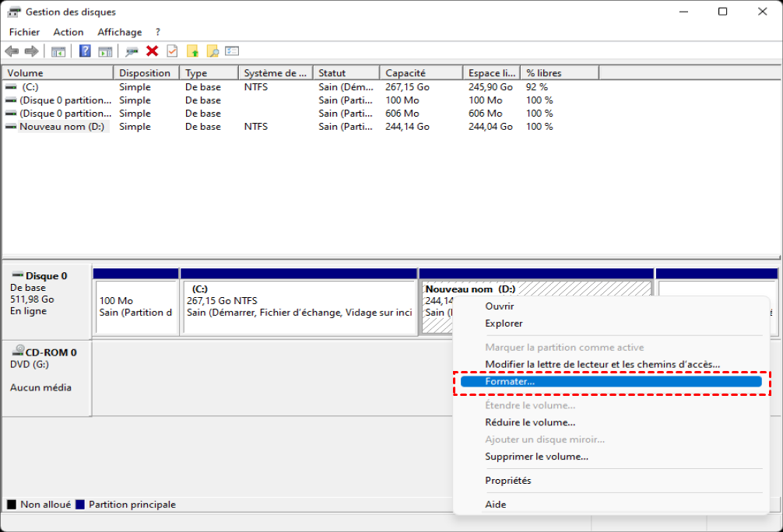Open the Affichage menu
This screenshot has height=532, width=783.
pos(119,32)
